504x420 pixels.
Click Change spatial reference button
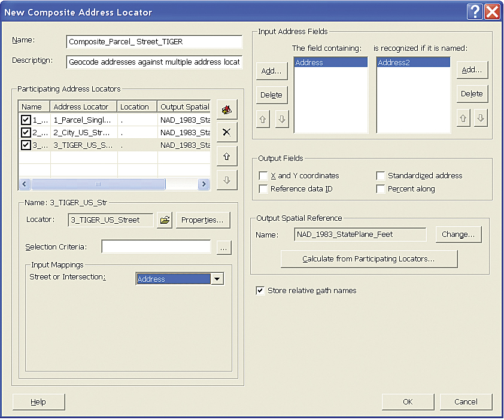click(459, 235)
